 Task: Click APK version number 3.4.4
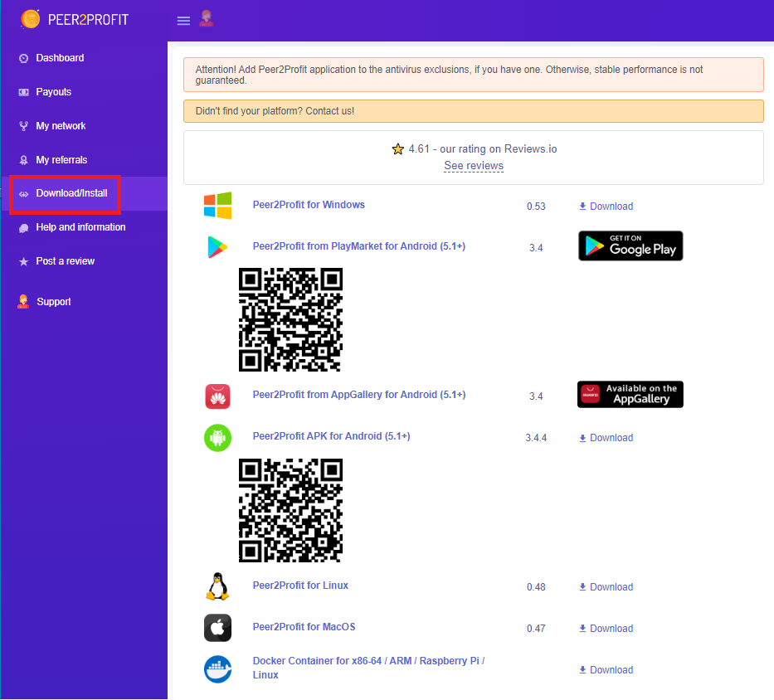pos(536,438)
